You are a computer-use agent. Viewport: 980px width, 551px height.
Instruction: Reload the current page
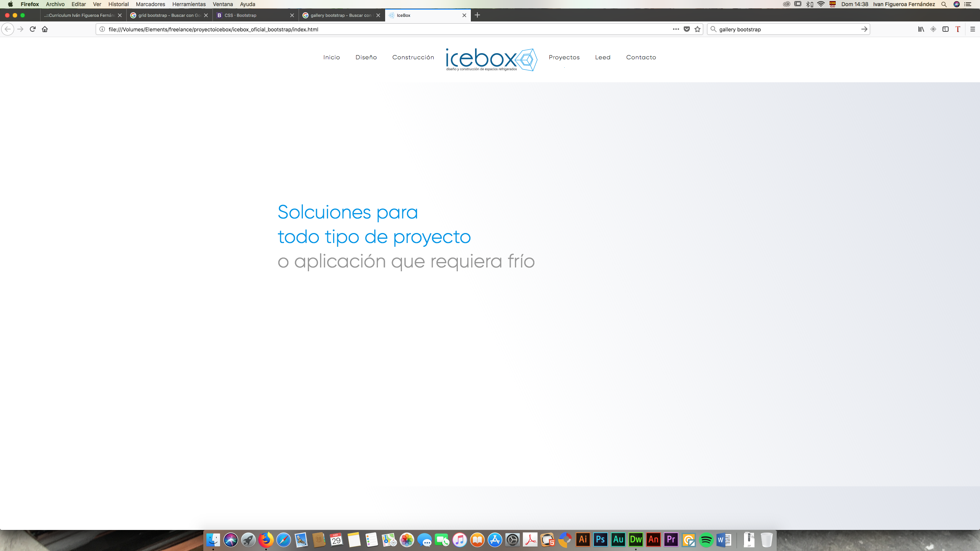pos(33,29)
